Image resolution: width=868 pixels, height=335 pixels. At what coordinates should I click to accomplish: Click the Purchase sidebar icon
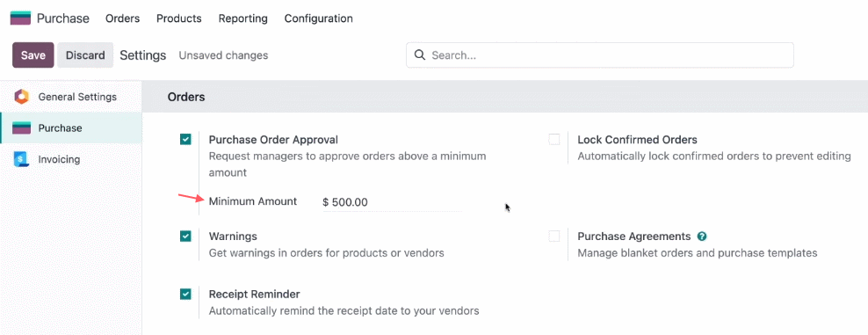[x=21, y=127]
